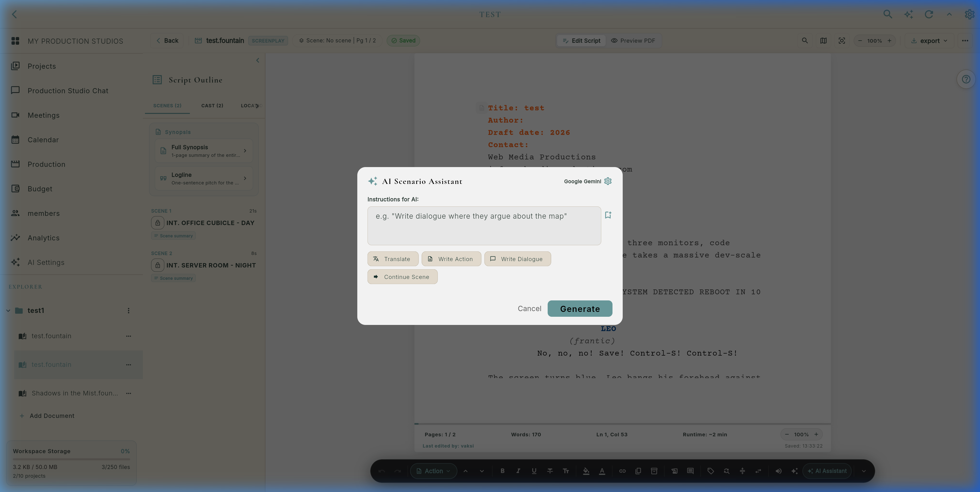Click the insert link icon

click(622, 471)
